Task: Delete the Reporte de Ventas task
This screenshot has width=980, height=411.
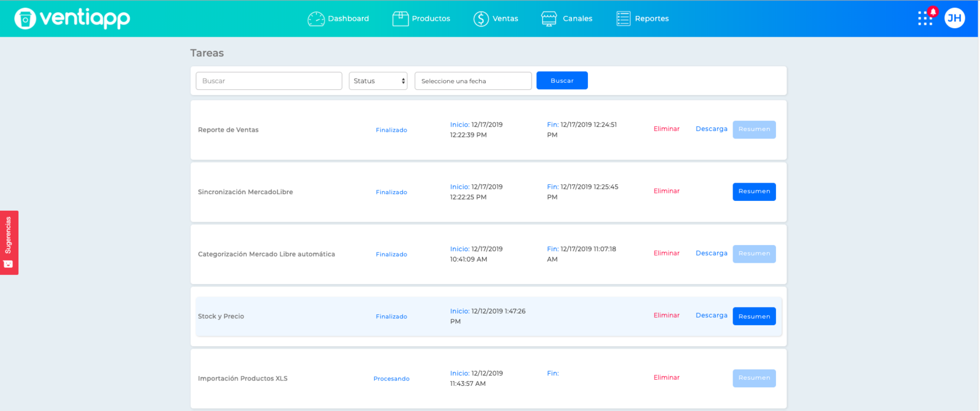Action: (x=666, y=129)
